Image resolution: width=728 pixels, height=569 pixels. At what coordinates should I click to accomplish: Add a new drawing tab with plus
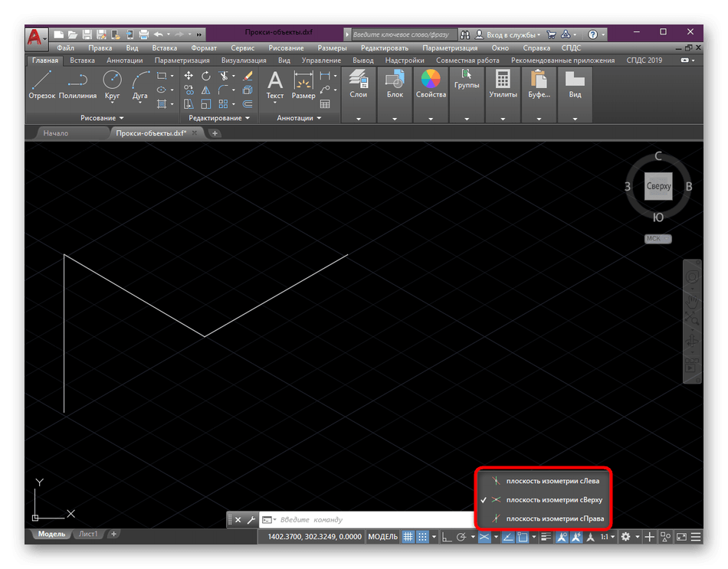coord(215,133)
